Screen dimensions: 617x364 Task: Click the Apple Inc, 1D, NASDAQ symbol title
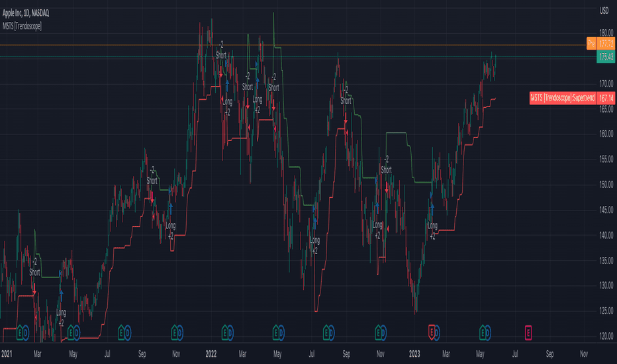26,13
